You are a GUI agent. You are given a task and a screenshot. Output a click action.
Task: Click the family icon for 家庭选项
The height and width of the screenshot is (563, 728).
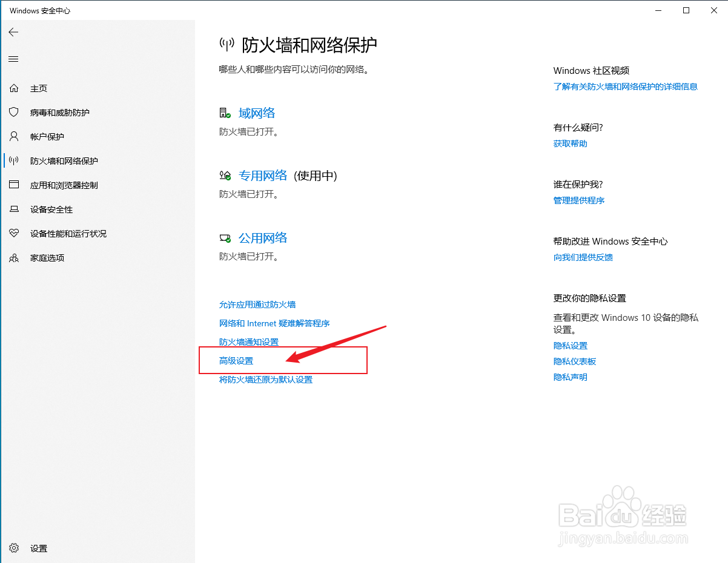pos(14,258)
